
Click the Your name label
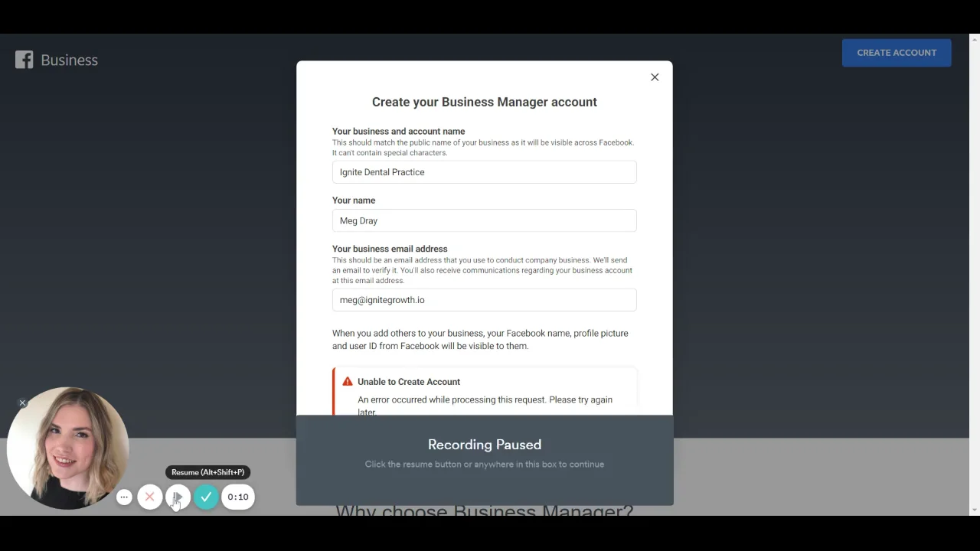pos(354,201)
